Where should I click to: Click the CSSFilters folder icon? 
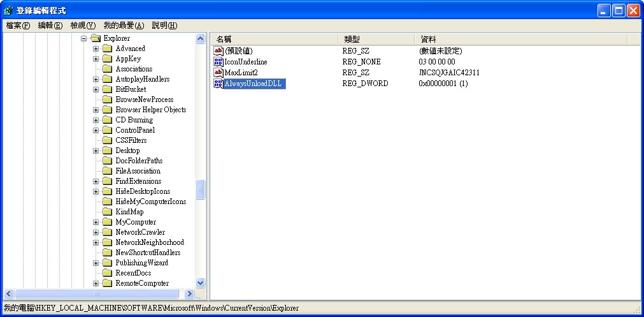107,140
